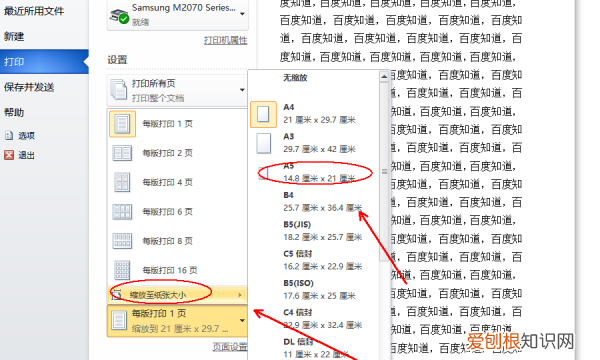Choose B5(ISO) paper size
600x360 pixels.
pyautogui.click(x=314, y=290)
